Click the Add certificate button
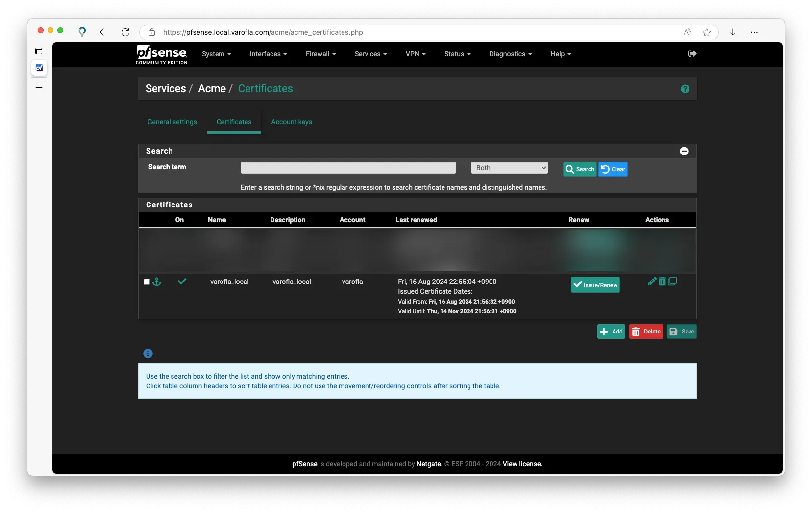 tap(611, 332)
